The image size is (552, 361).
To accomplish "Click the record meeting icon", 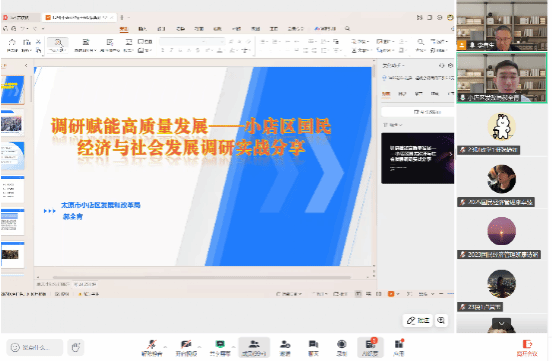I will [x=341, y=347].
